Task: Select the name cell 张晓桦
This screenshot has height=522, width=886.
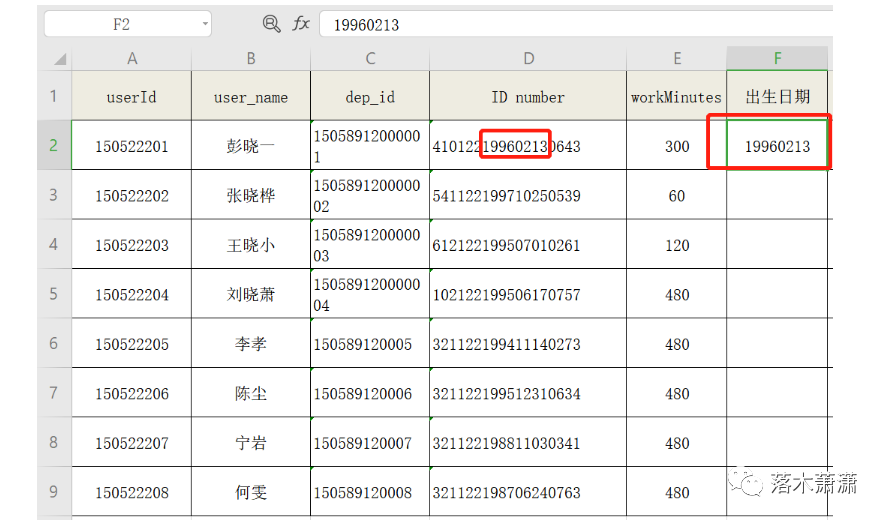Action: coord(251,195)
